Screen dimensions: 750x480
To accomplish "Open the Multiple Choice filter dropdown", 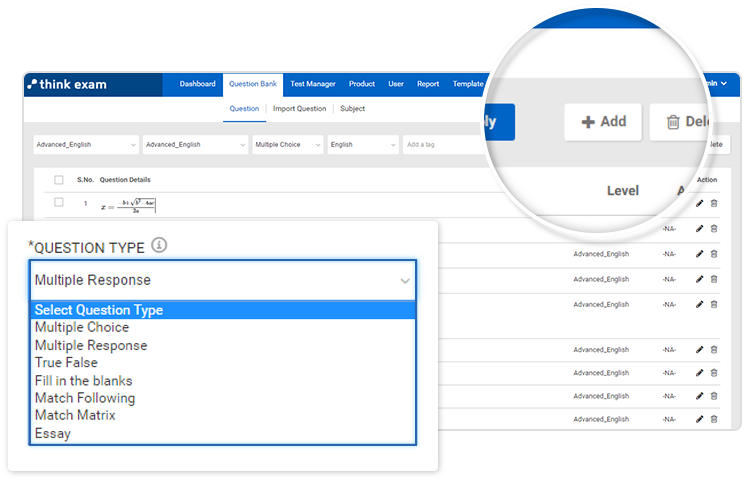I will coord(287,144).
